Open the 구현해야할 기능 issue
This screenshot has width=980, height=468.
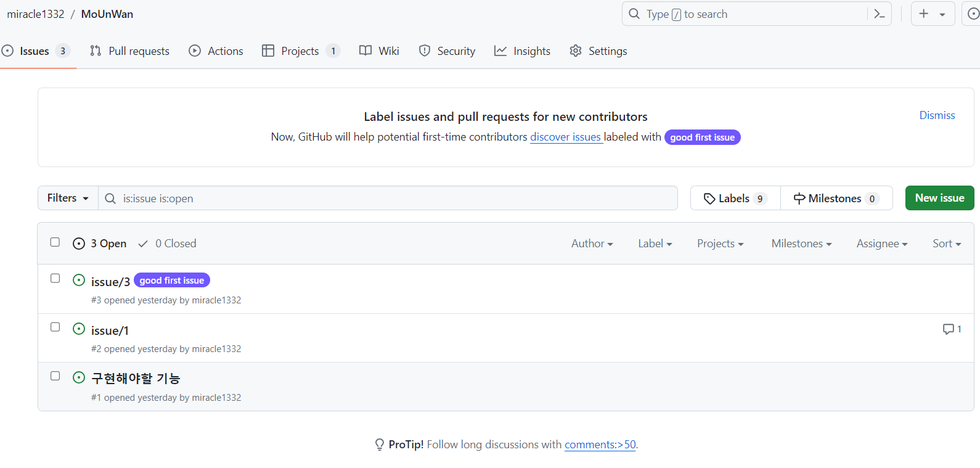click(x=136, y=379)
